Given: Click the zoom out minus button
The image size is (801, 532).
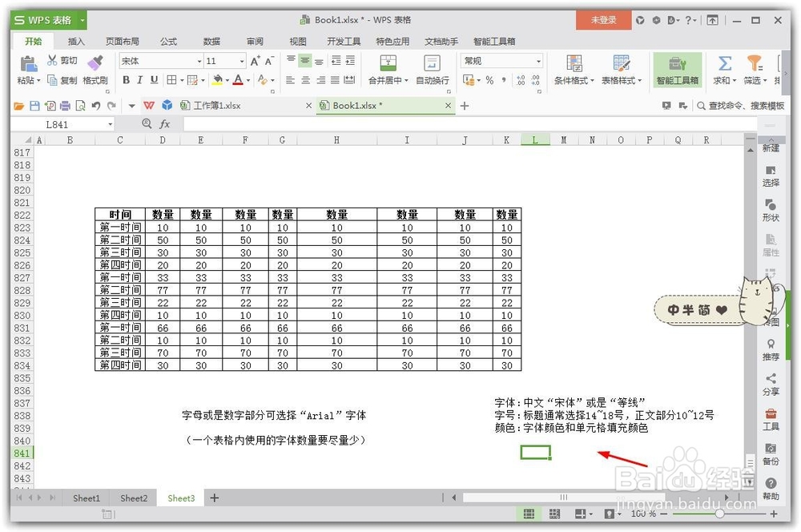Looking at the screenshot, I should (663, 514).
